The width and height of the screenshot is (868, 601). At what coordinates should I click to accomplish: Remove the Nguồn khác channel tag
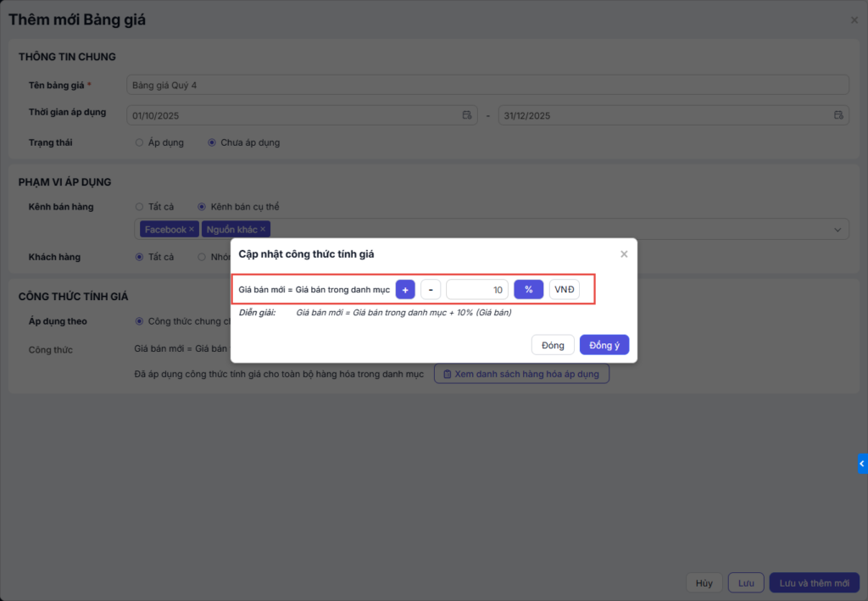click(x=263, y=230)
